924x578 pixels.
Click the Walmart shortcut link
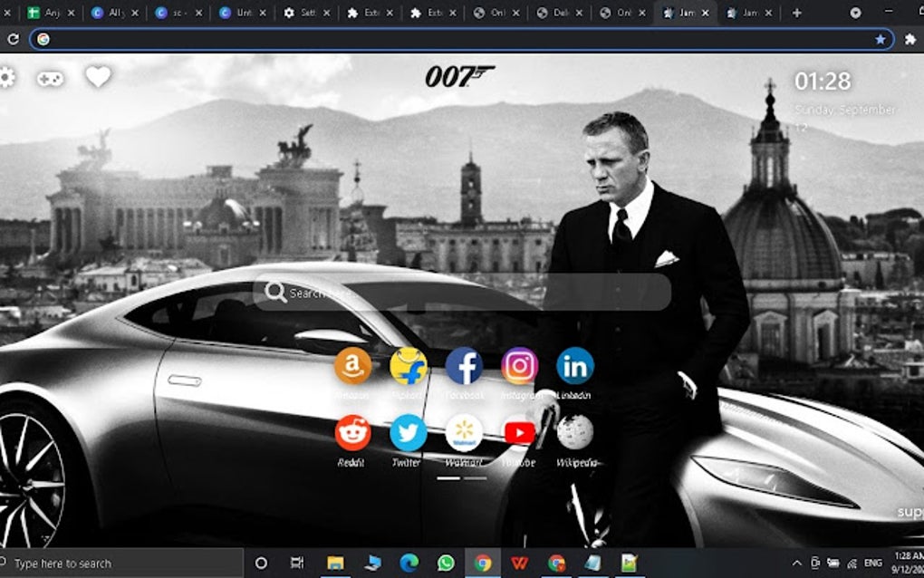(463, 434)
